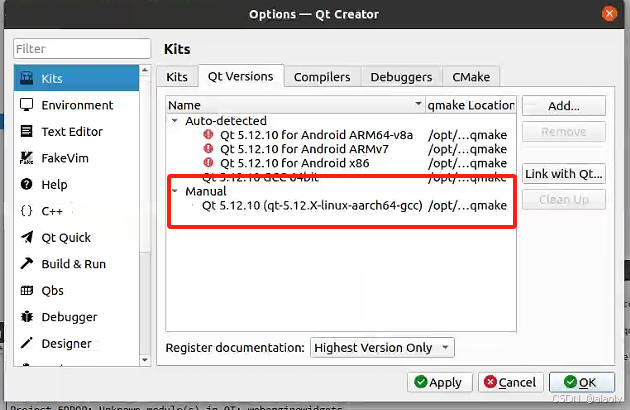Open Register documentation dropdown

(x=382, y=347)
